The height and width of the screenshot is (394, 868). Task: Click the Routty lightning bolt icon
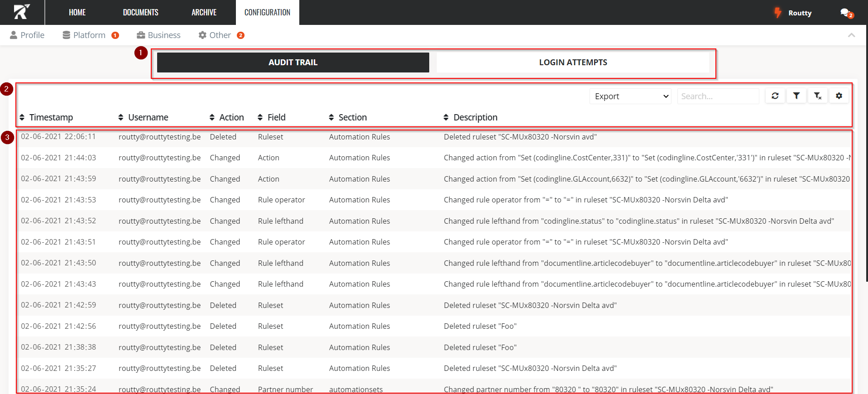click(777, 13)
